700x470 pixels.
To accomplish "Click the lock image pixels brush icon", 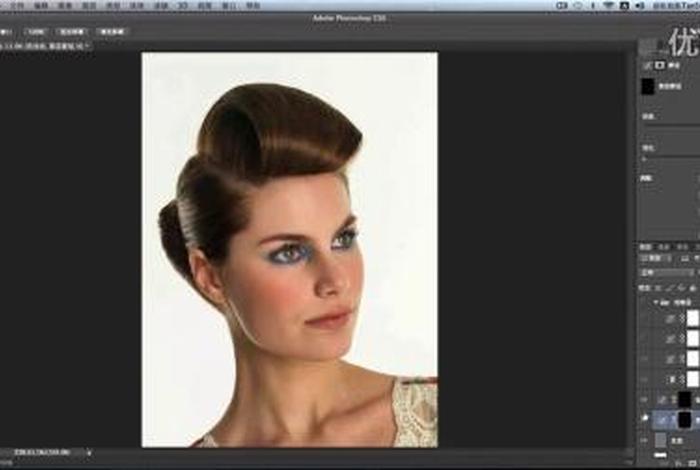I will tap(670, 288).
